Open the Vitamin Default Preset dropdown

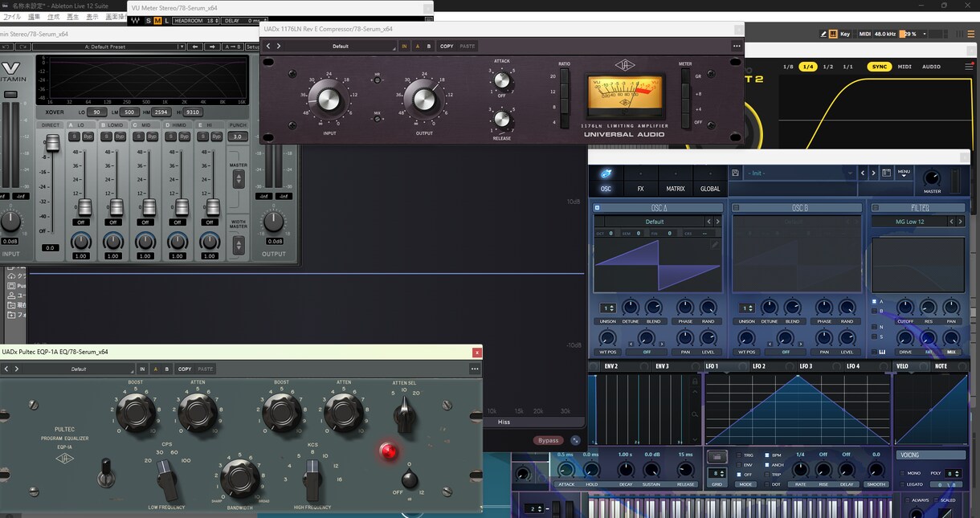110,47
